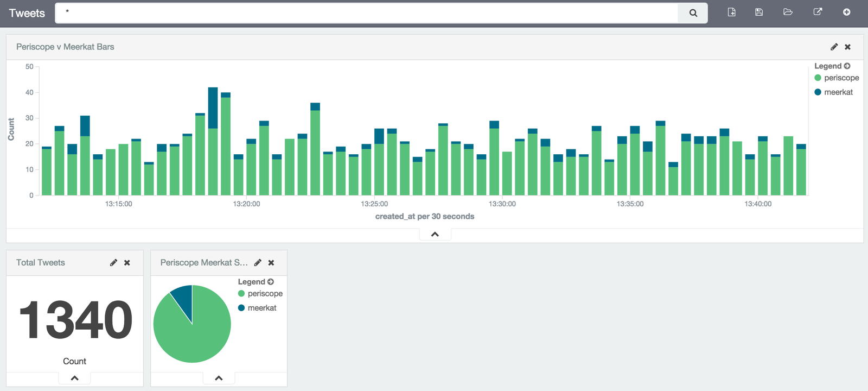
Task: Click 'created_at per 30 seconds' axis label
Action: point(425,216)
